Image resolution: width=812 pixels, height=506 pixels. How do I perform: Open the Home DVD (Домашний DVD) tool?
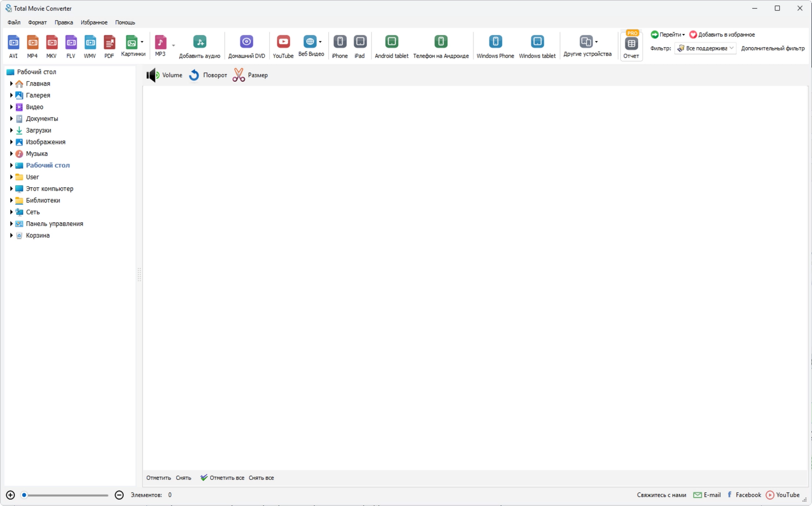(x=247, y=46)
